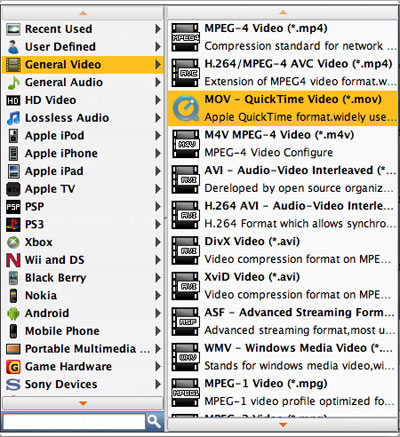Choose DivX Video (*.avi) format

click(283, 250)
